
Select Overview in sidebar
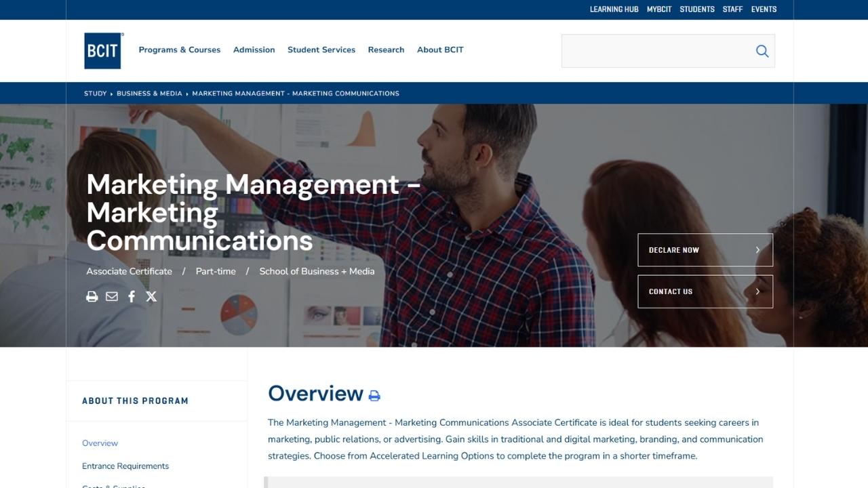(100, 443)
